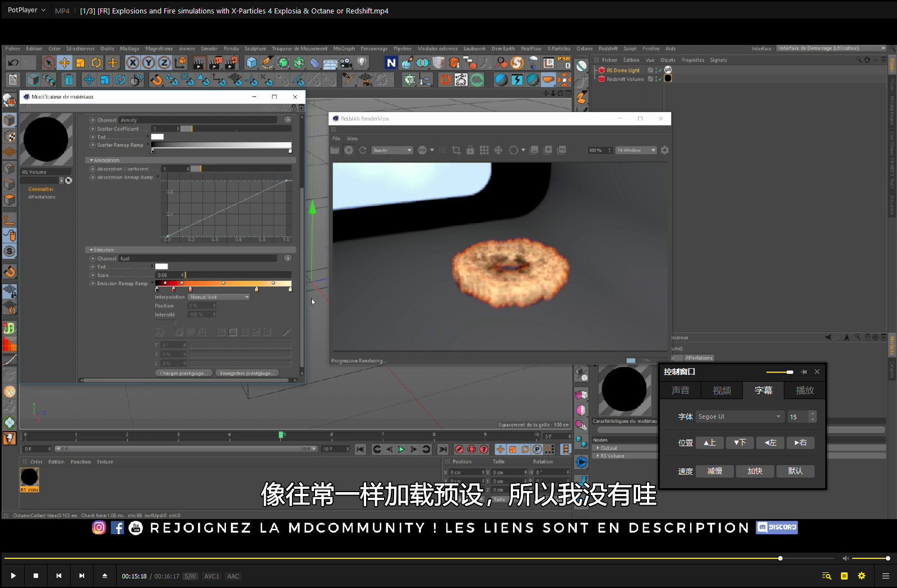Select the Move tool in the top toolbar
This screenshot has height=588, width=897.
tap(64, 63)
